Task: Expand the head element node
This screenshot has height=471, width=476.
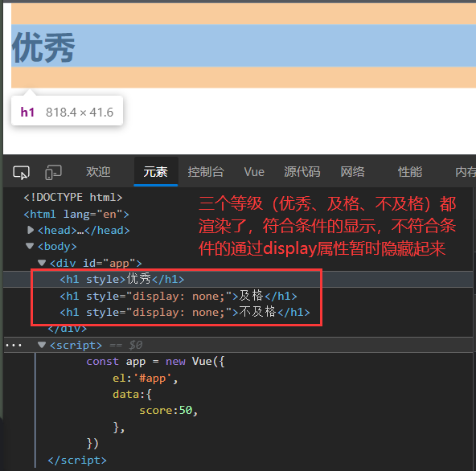Action: point(31,230)
